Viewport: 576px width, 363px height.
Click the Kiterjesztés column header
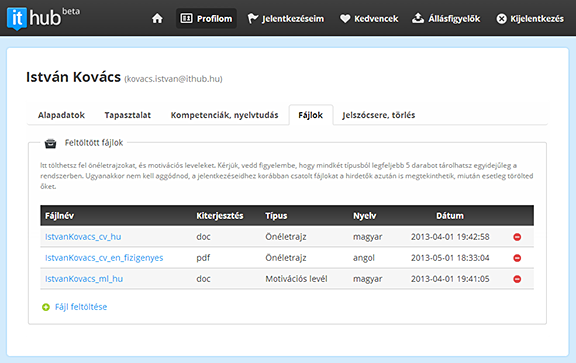220,216
